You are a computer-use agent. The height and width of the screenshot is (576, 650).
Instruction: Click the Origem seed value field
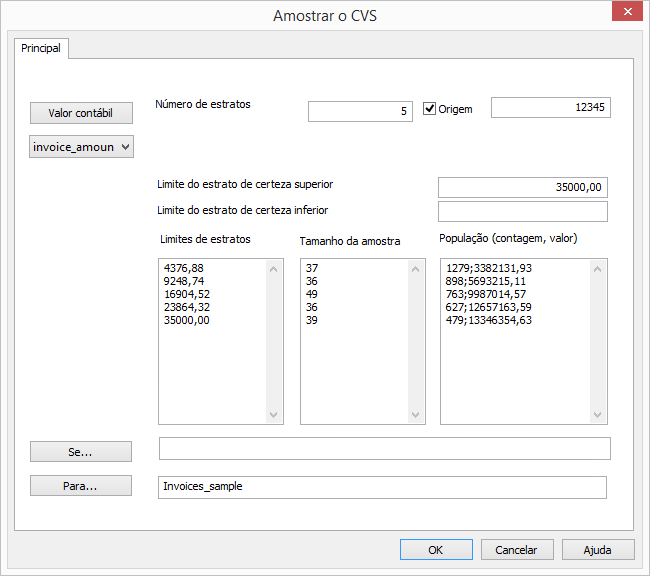click(x=550, y=108)
